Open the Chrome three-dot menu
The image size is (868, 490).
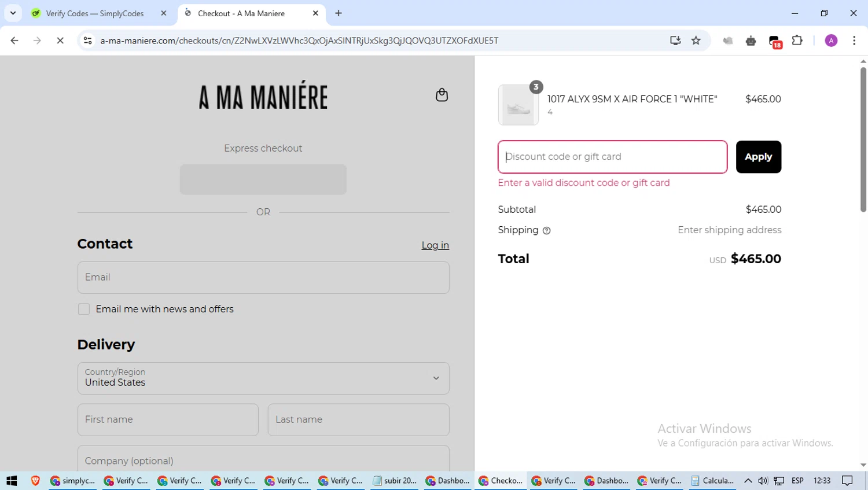[854, 40]
